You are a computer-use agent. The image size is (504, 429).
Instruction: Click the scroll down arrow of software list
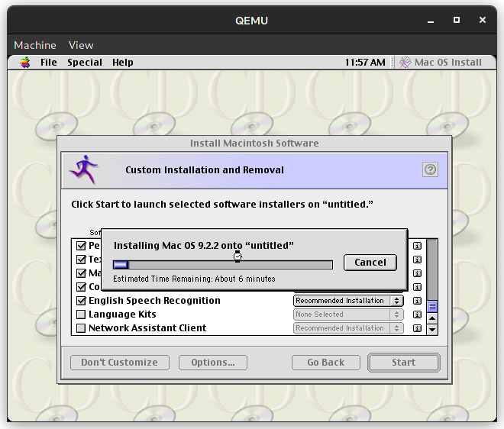click(432, 329)
